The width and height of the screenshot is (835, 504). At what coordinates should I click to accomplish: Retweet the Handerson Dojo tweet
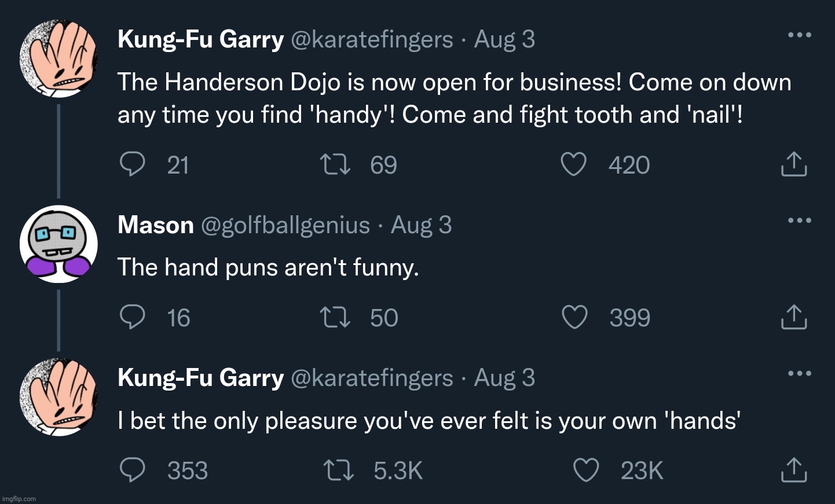coord(335,164)
